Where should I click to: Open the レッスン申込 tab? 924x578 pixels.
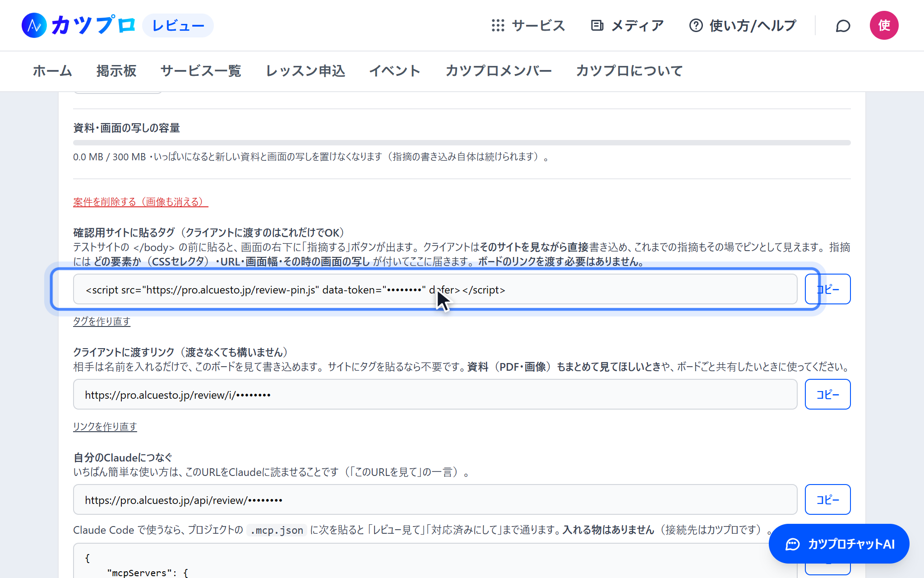[x=305, y=71]
